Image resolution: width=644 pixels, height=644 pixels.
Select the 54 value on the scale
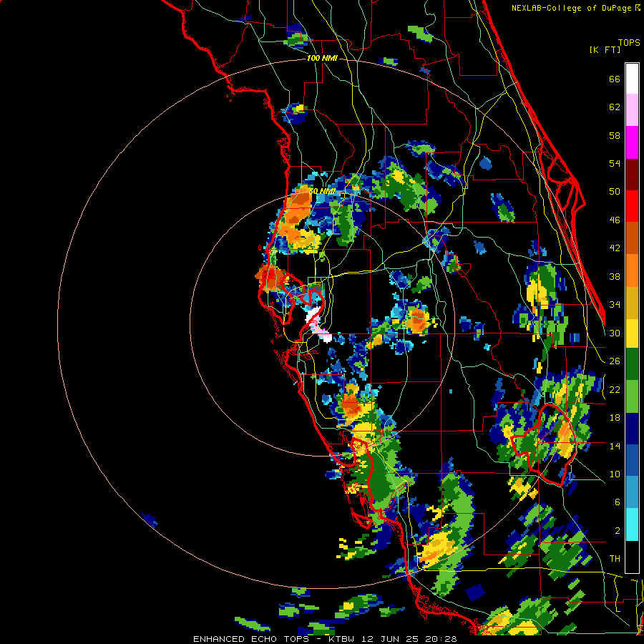(x=615, y=163)
